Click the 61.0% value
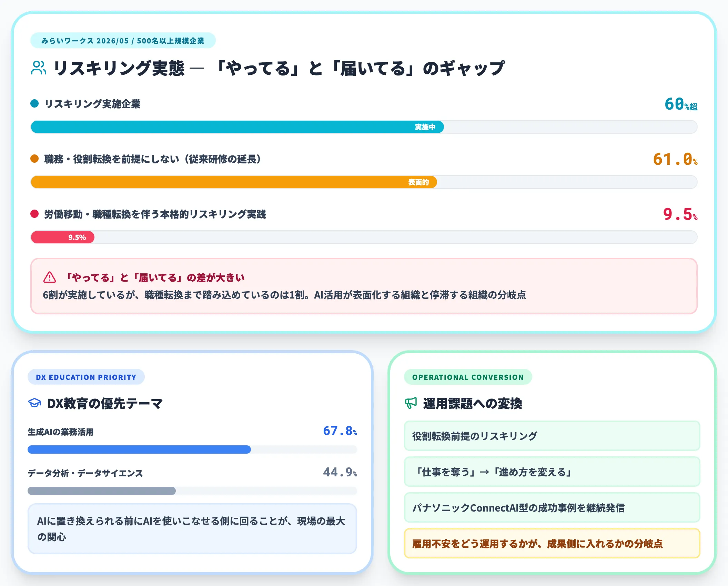728x586 pixels. coord(675,159)
